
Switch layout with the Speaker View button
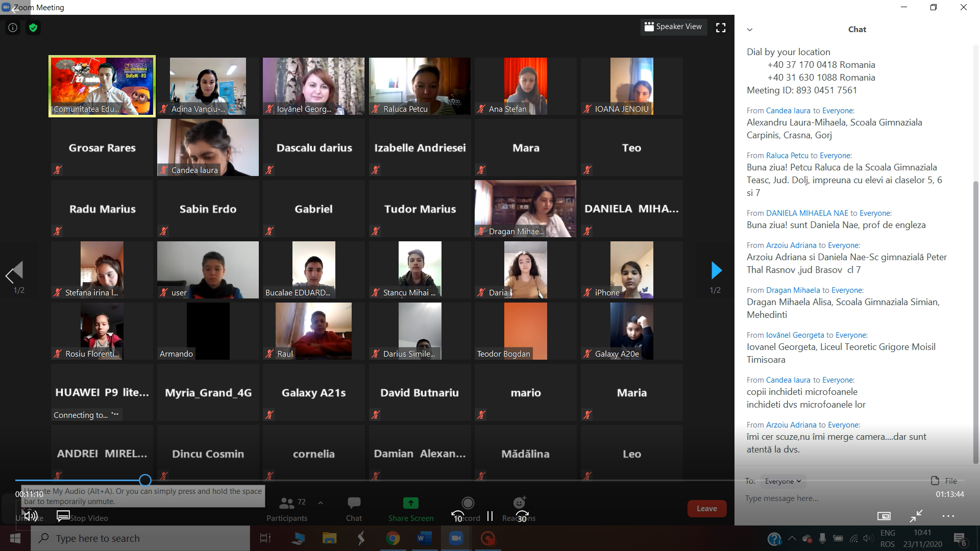click(x=673, y=27)
